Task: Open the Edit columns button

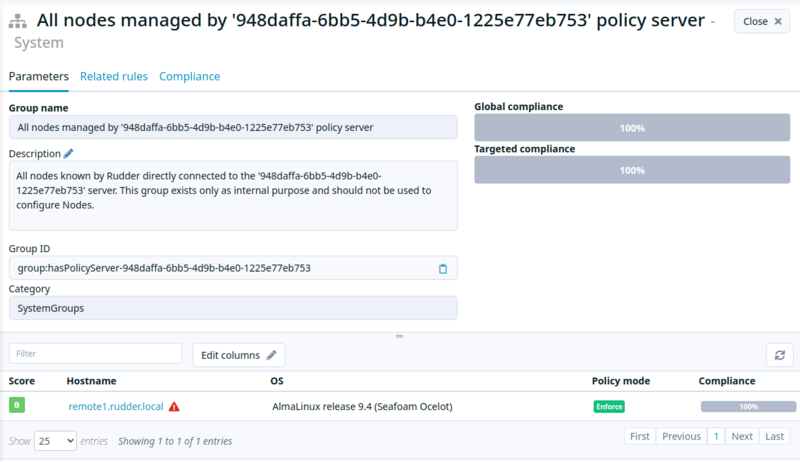Action: 238,355
